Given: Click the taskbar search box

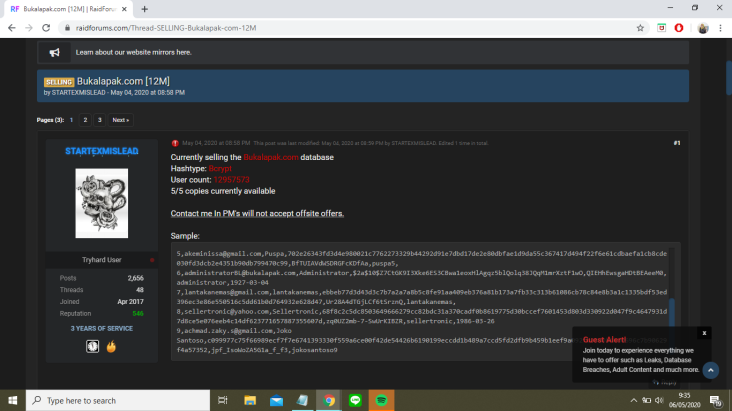Looking at the screenshot, I should 118,400.
